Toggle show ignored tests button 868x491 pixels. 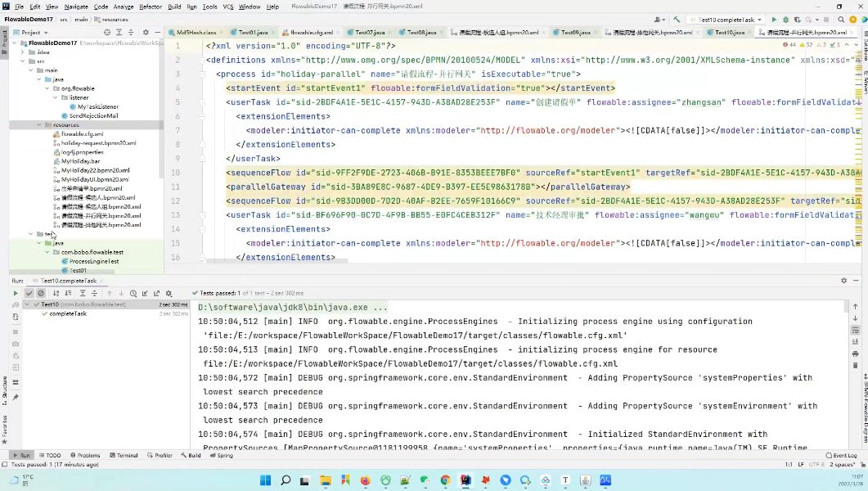coord(40,294)
